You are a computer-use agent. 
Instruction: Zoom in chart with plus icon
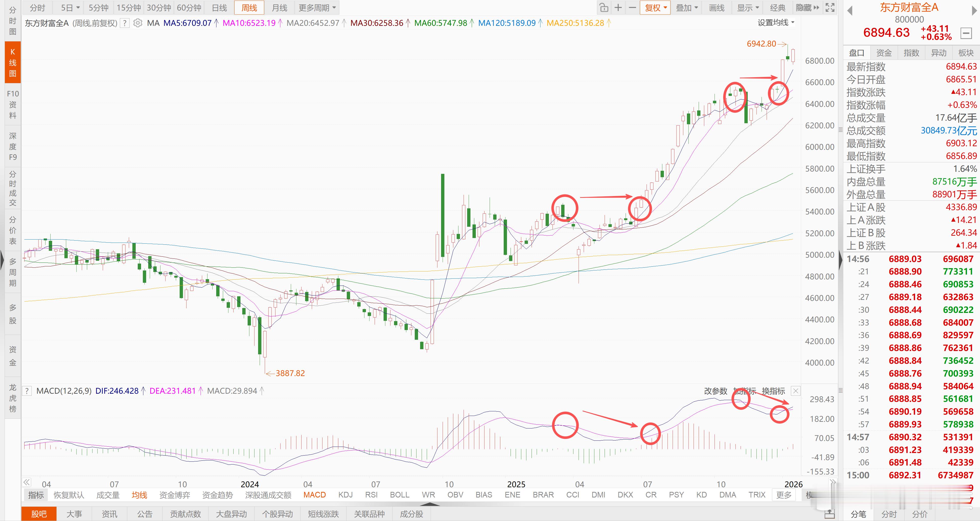tap(618, 8)
